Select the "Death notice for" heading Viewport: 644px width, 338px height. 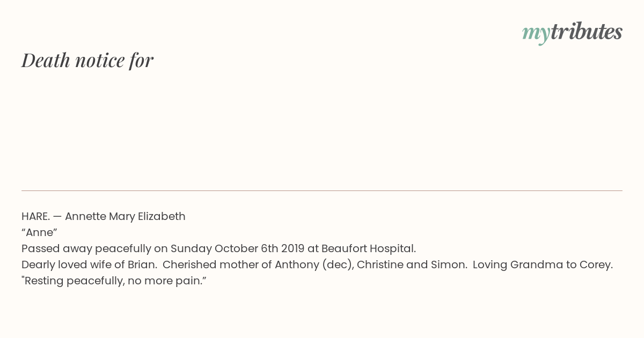87,60
